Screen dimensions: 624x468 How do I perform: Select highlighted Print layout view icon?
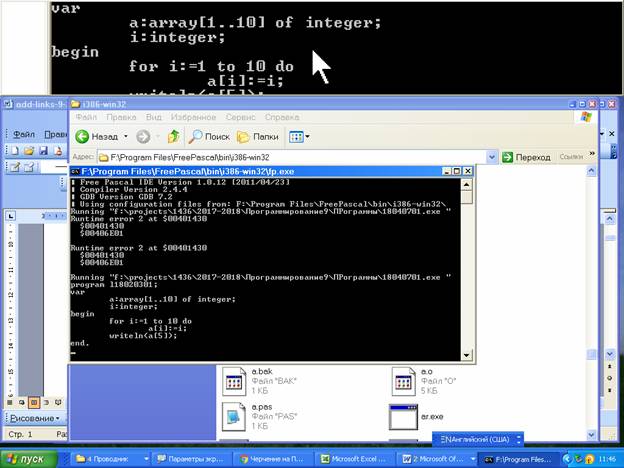34,403
